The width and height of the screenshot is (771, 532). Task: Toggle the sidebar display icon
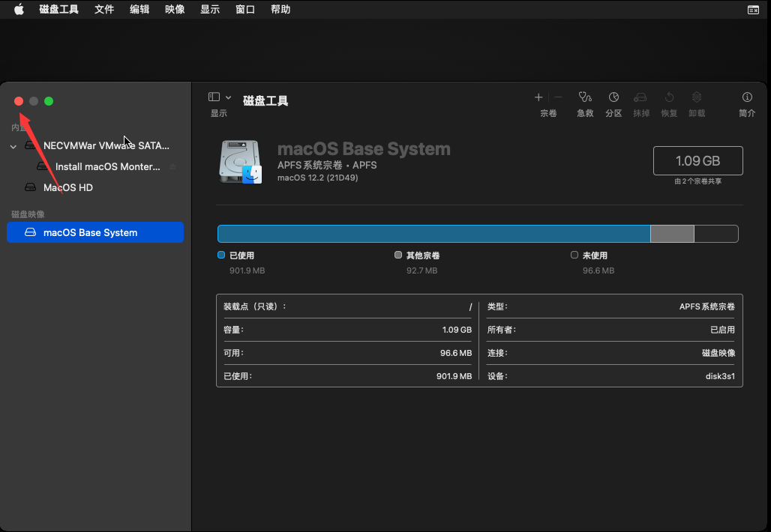(x=214, y=97)
